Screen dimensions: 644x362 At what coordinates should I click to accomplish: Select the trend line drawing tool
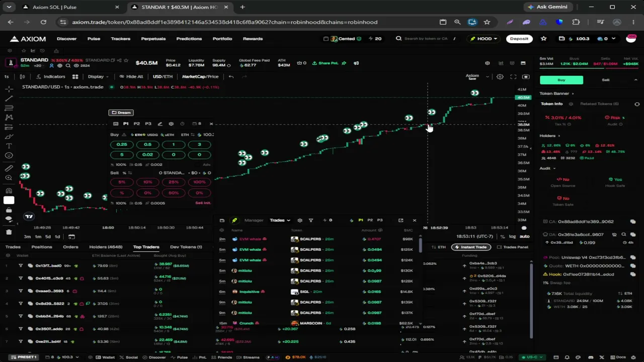[9, 98]
